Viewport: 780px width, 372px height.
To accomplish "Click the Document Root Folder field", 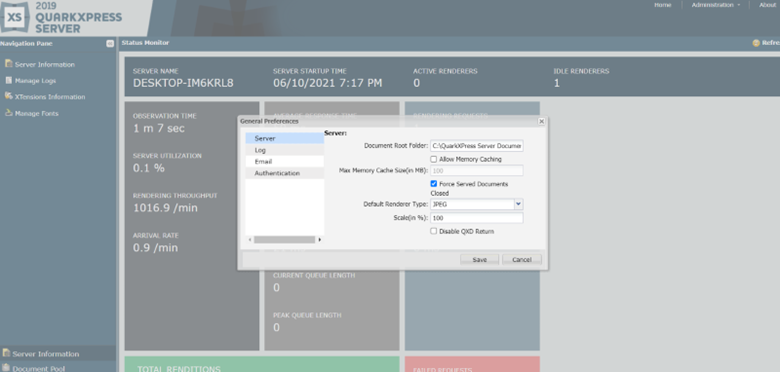I will (x=477, y=146).
